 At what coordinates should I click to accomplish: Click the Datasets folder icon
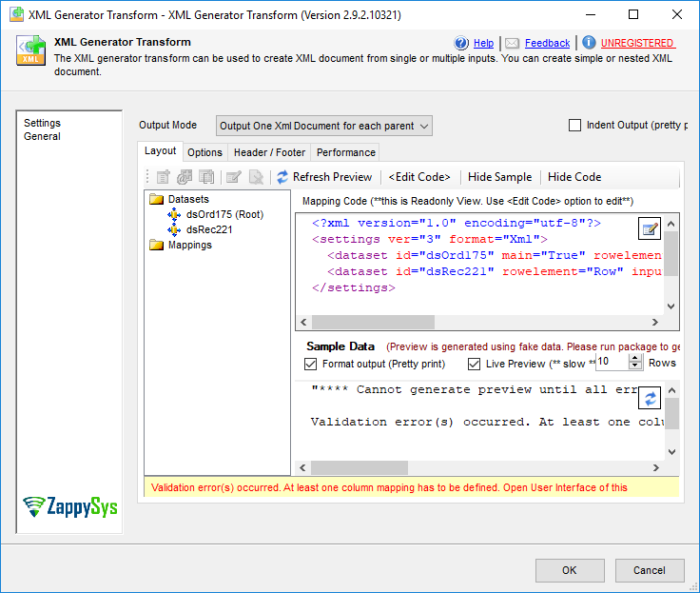(x=156, y=199)
